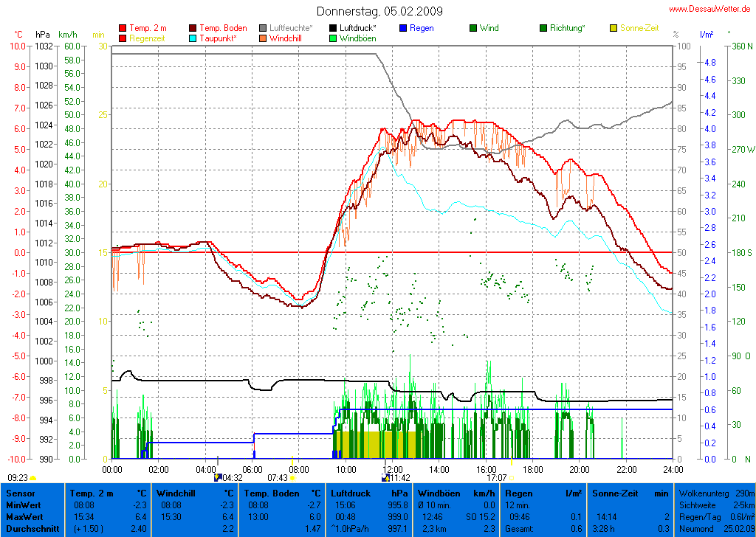Viewport: 756px width, 537px height.
Task: Click the blue Regen legend square
Action: pos(403,28)
